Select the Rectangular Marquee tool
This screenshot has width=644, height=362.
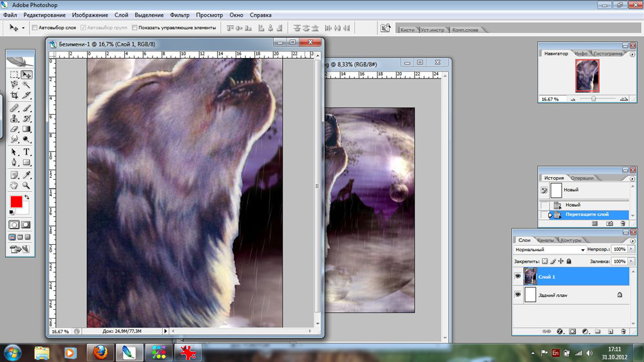click(14, 75)
